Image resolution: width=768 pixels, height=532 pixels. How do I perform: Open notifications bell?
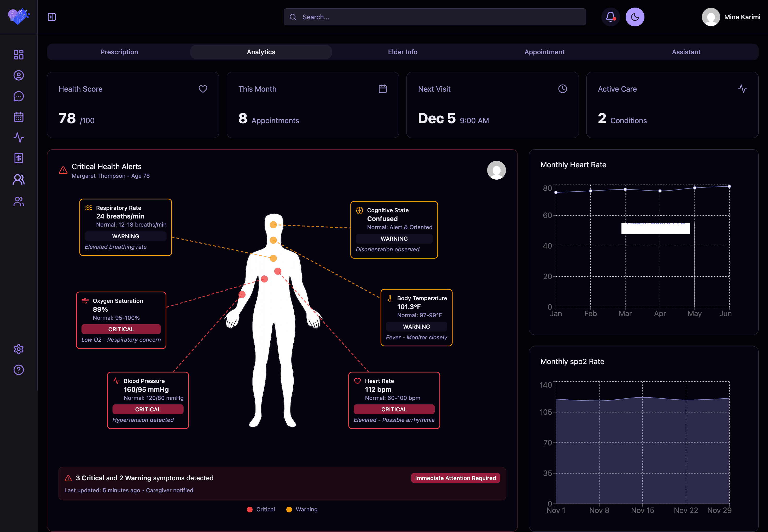(610, 17)
